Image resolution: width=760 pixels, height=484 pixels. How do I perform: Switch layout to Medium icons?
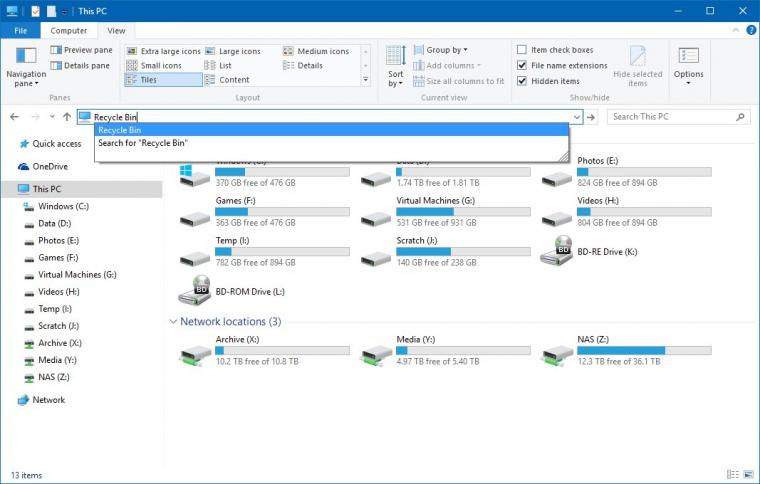(x=316, y=51)
